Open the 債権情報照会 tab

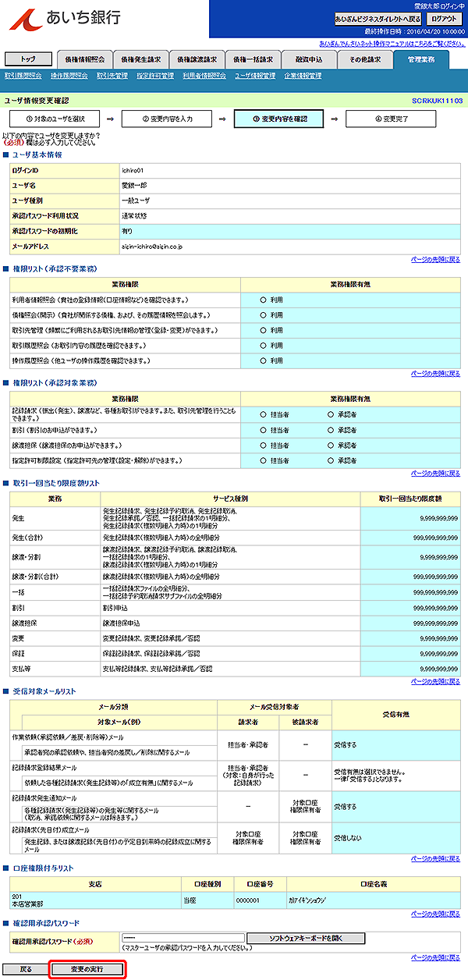point(84,59)
